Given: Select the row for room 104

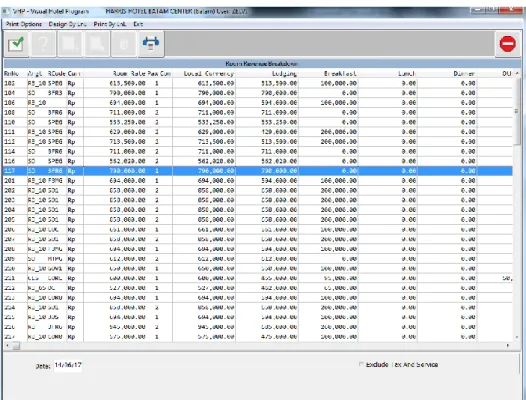Looking at the screenshot, I should tap(258, 93).
